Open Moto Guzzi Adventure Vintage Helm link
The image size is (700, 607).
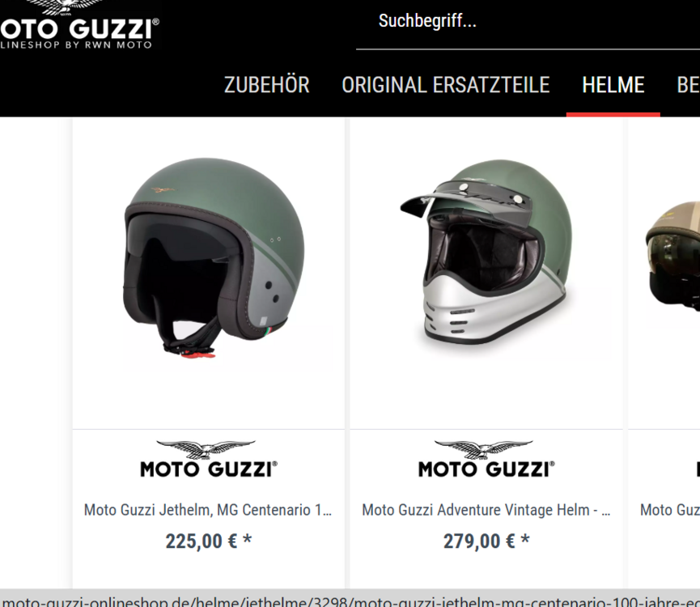click(x=486, y=510)
